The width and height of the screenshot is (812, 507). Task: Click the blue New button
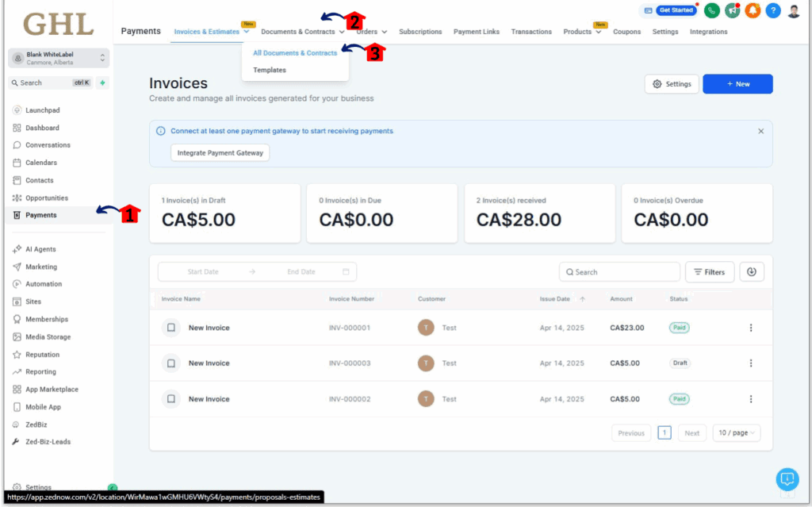[x=737, y=84]
